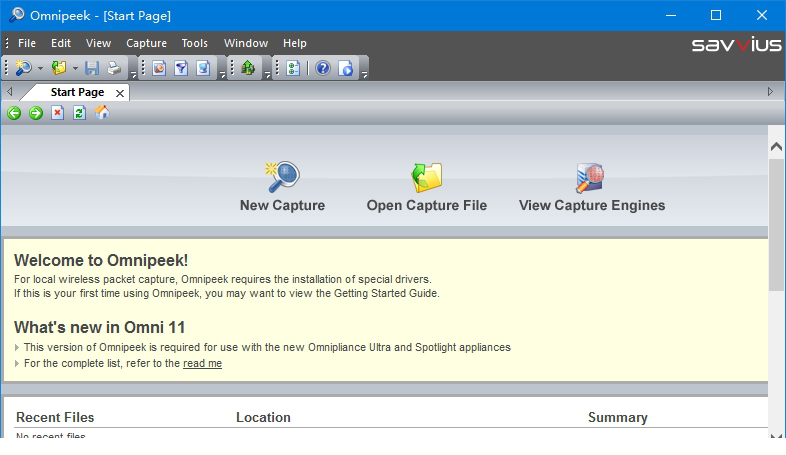Close the Start Page tab
Image resolution: width=786 pixels, height=455 pixels.
(120, 93)
